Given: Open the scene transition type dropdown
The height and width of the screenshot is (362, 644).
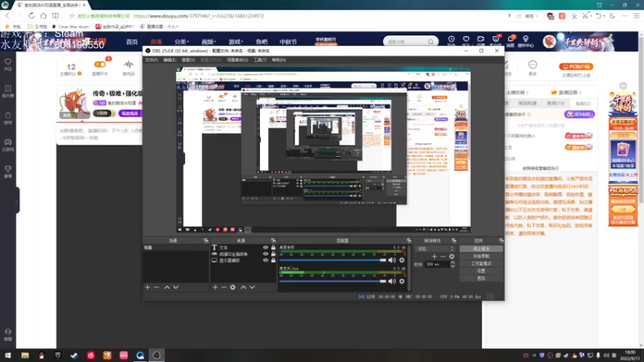Looking at the screenshot, I should [436, 249].
